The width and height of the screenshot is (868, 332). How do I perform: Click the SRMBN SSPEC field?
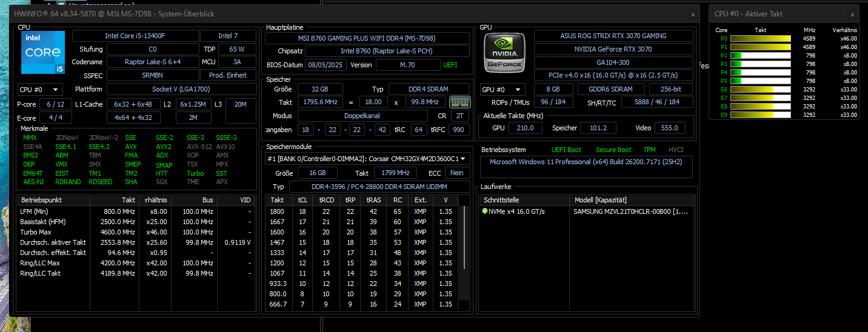coord(153,75)
